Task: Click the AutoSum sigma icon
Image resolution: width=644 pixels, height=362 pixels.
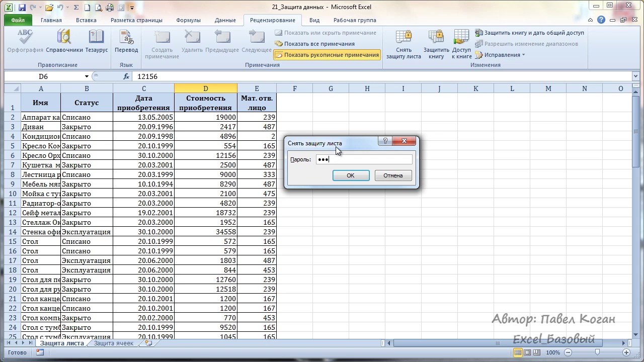Action: coord(76,8)
